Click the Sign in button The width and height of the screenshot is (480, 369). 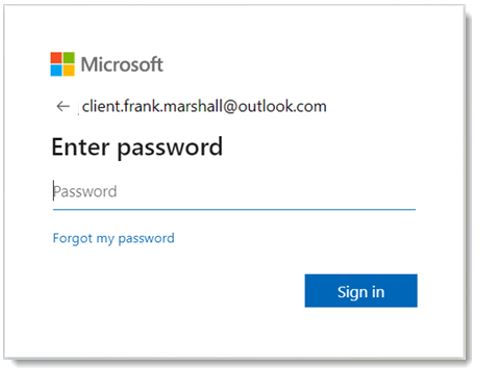(x=361, y=291)
